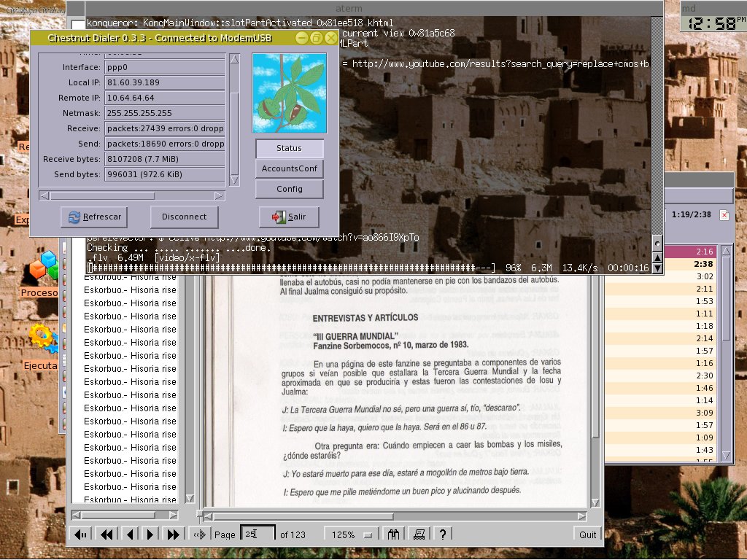Select the playlist track lasting 3:02
This screenshot has height=560, width=747.
661,276
